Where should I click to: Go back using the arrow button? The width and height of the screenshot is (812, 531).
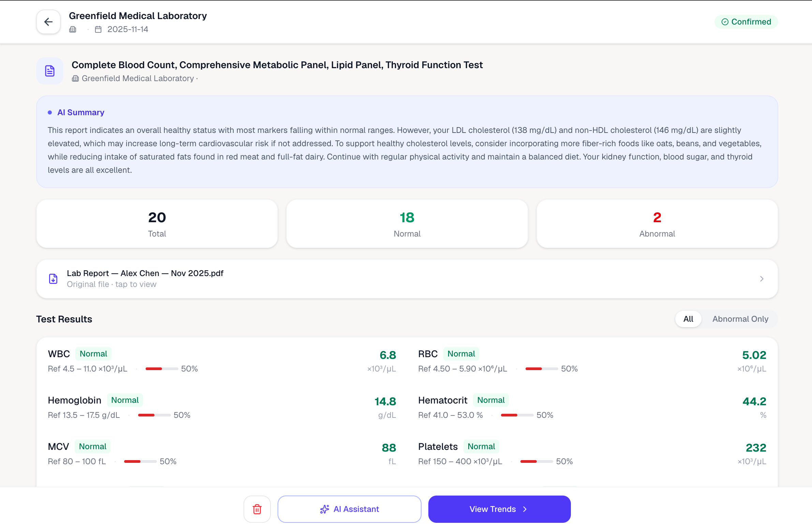48,22
